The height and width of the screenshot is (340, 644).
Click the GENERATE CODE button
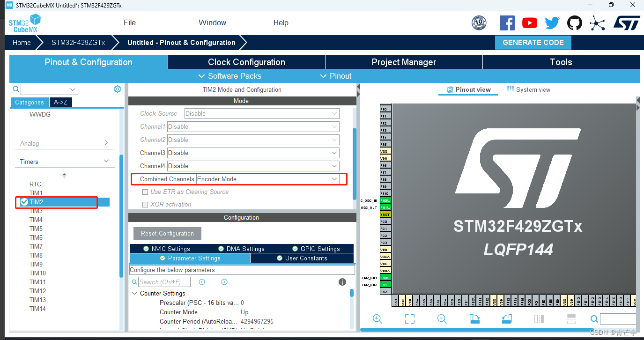click(x=533, y=42)
